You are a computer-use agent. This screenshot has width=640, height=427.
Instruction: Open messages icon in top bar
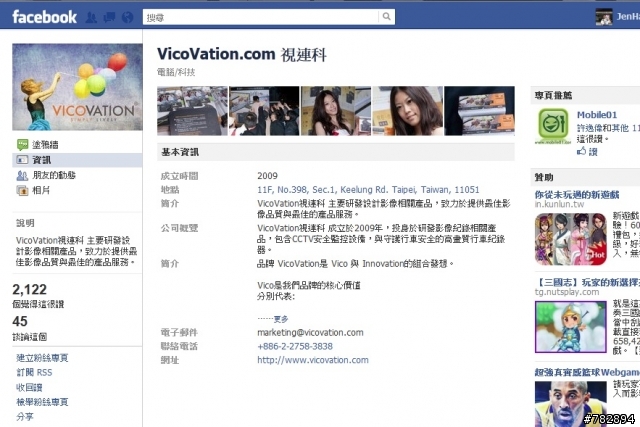(109, 17)
